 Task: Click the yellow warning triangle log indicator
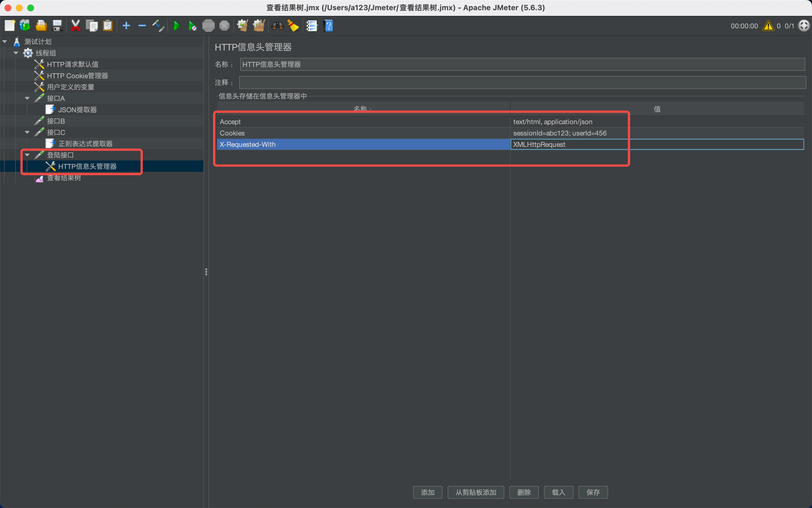768,26
